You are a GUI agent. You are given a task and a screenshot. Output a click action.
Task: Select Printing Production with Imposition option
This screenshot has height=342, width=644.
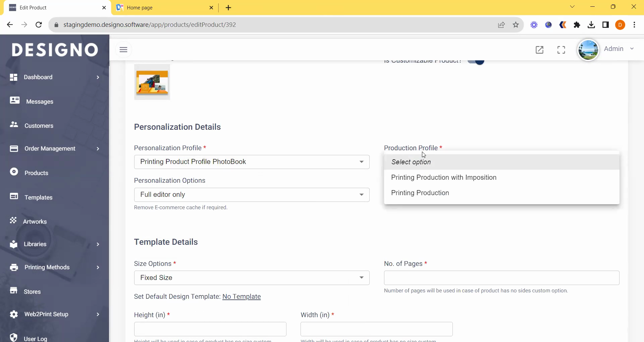coord(443,177)
